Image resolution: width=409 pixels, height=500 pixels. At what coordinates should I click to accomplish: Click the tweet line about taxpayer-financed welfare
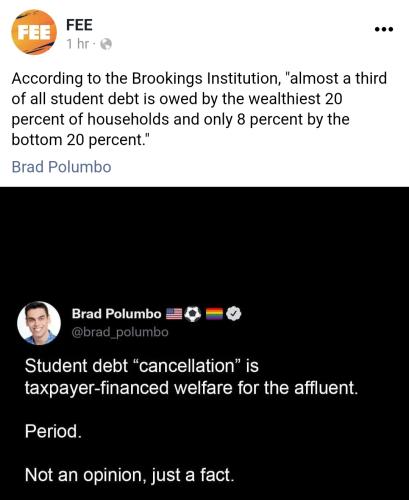[191, 388]
